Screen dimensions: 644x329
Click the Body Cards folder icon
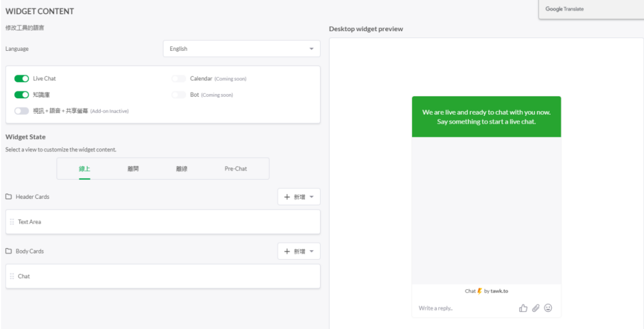pos(9,251)
